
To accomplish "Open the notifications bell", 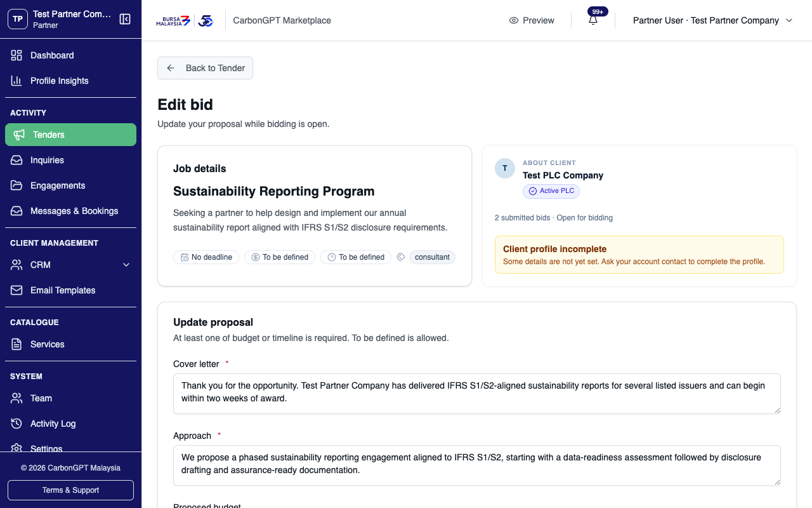I will point(593,20).
